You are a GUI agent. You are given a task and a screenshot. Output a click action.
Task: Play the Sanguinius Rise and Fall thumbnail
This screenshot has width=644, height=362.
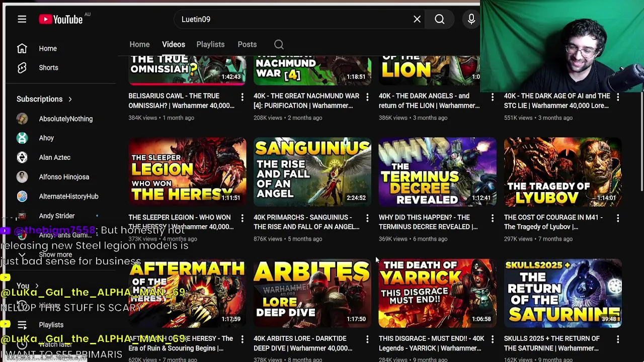click(x=312, y=172)
